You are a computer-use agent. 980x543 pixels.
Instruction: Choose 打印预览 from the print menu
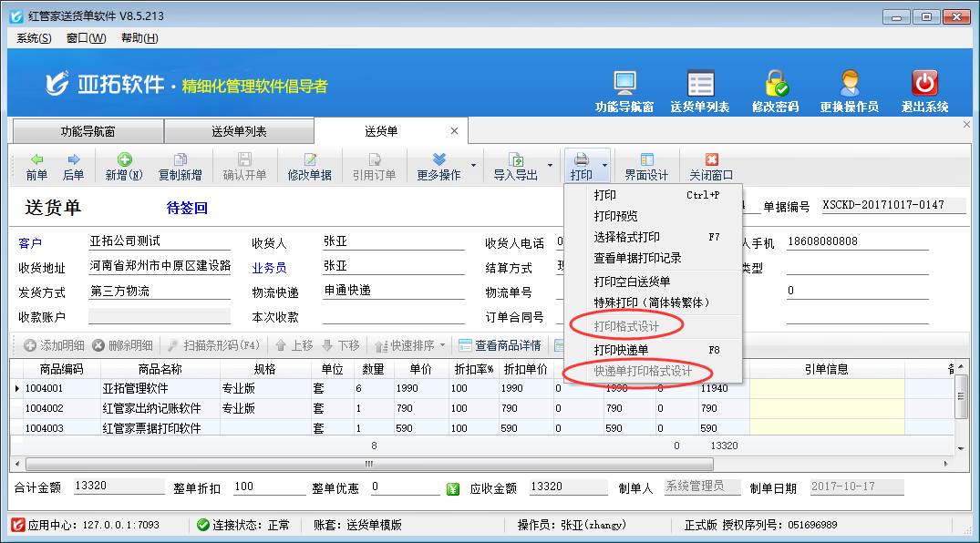[615, 216]
